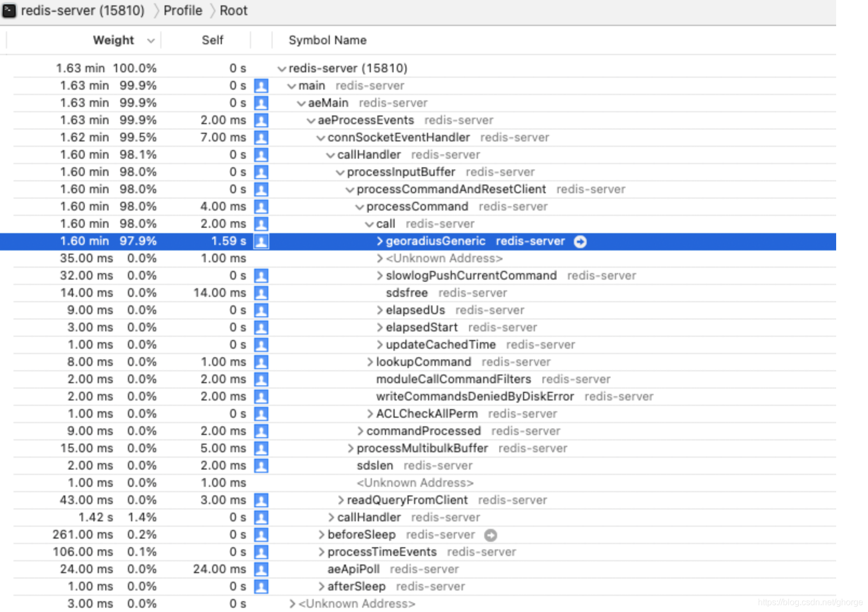Viewport: 868px width, 612px height.
Task: Expand the readQueryFromClient node
Action: pyautogui.click(x=341, y=500)
